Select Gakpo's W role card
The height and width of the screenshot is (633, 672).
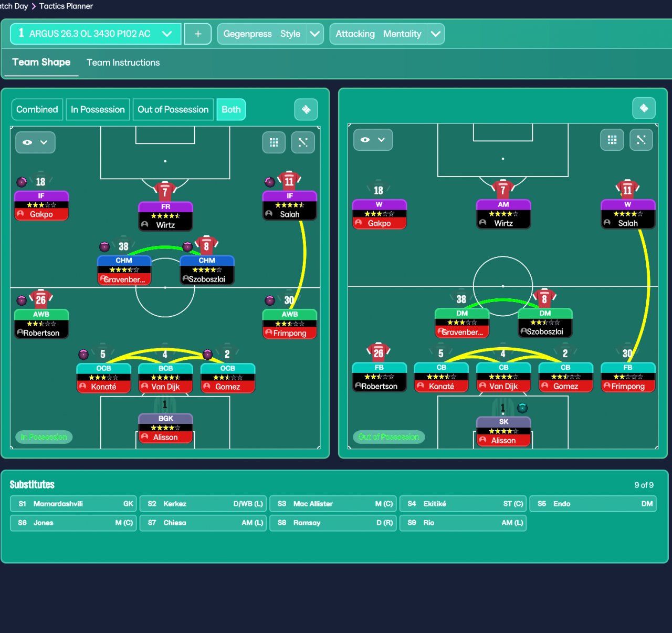tap(380, 214)
